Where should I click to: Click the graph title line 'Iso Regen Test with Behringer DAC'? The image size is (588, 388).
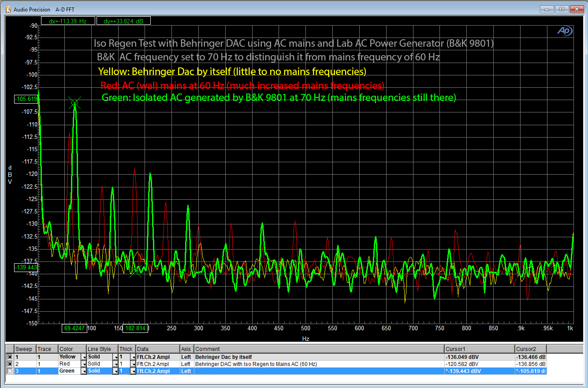(x=294, y=44)
